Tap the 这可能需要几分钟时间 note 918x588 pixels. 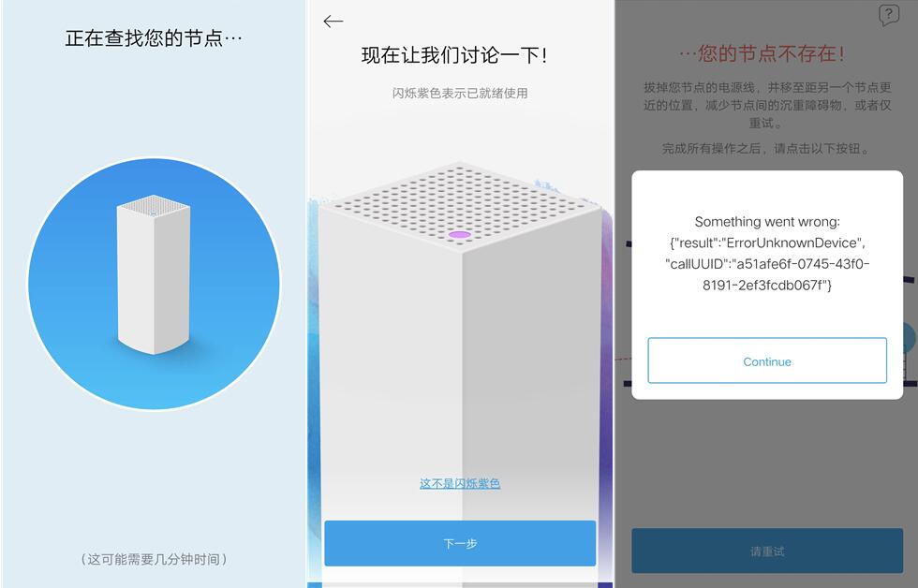pos(154,559)
